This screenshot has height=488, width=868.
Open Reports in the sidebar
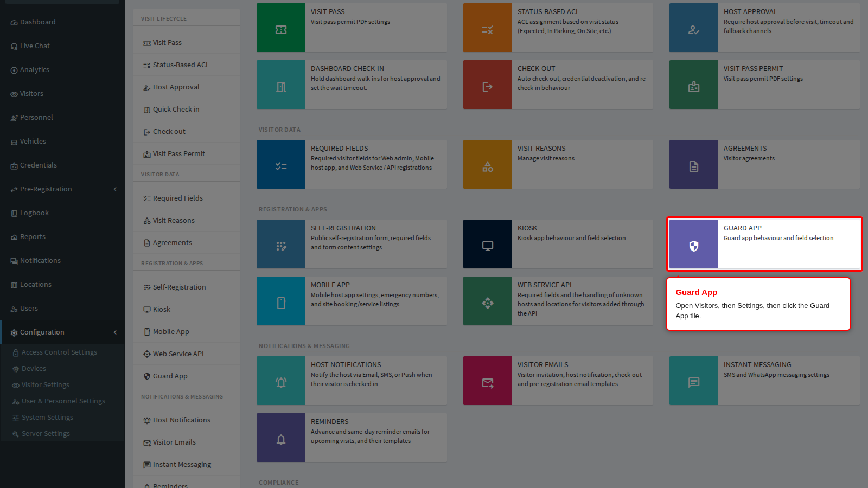pyautogui.click(x=62, y=237)
